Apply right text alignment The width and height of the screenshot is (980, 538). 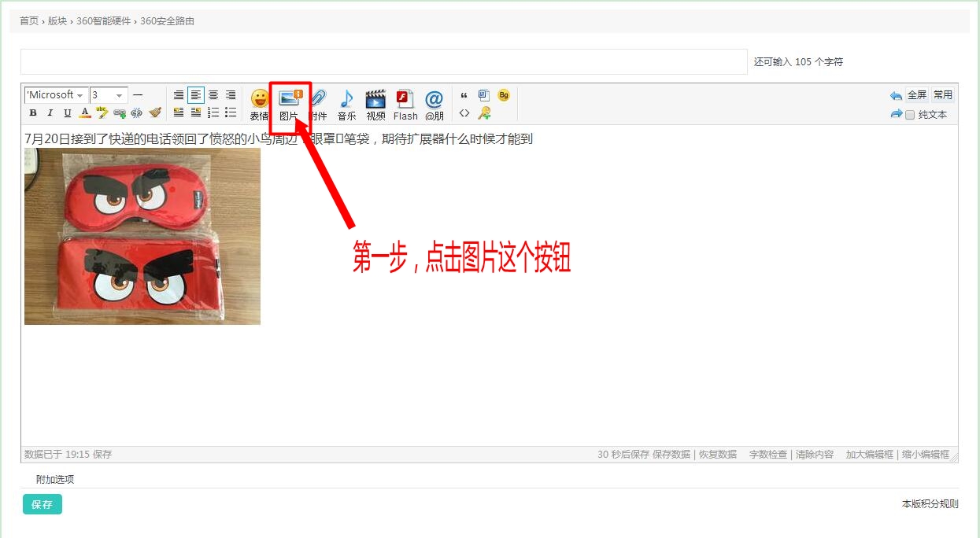pyautogui.click(x=231, y=95)
